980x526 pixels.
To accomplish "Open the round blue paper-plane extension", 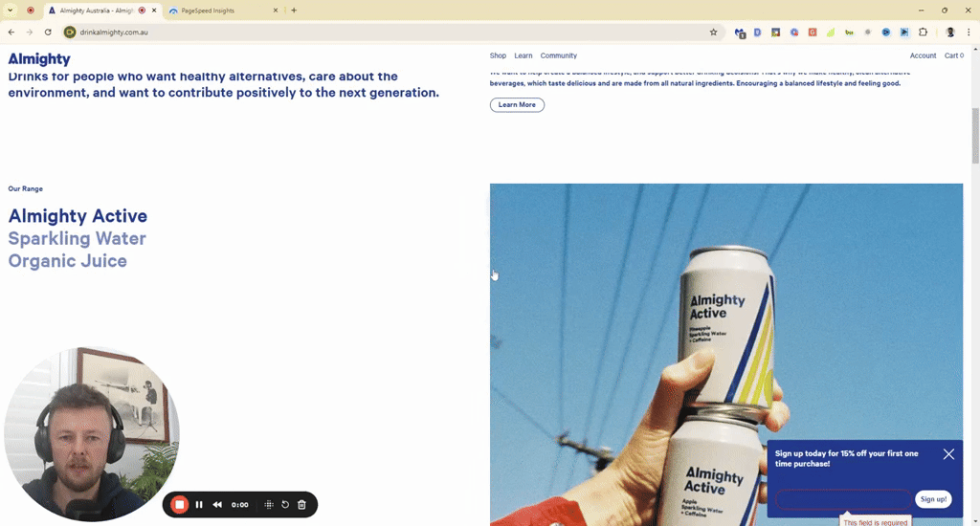I will coord(885,32).
